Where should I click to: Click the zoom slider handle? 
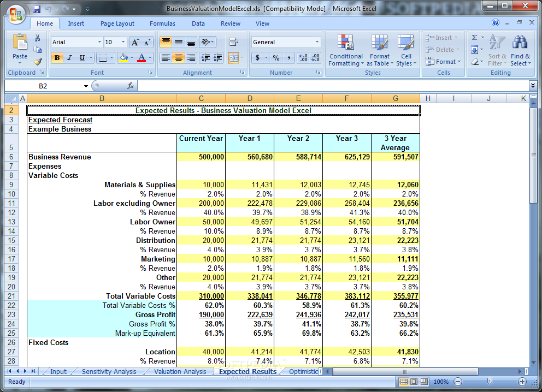[490, 382]
